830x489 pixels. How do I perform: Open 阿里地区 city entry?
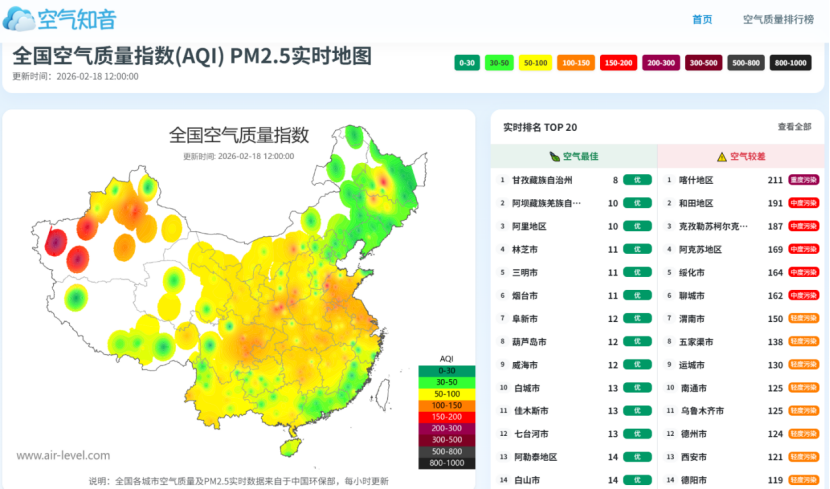tap(529, 226)
